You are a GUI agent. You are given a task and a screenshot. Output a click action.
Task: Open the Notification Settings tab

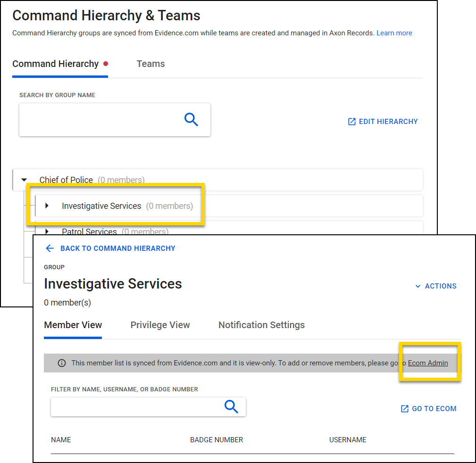261,325
